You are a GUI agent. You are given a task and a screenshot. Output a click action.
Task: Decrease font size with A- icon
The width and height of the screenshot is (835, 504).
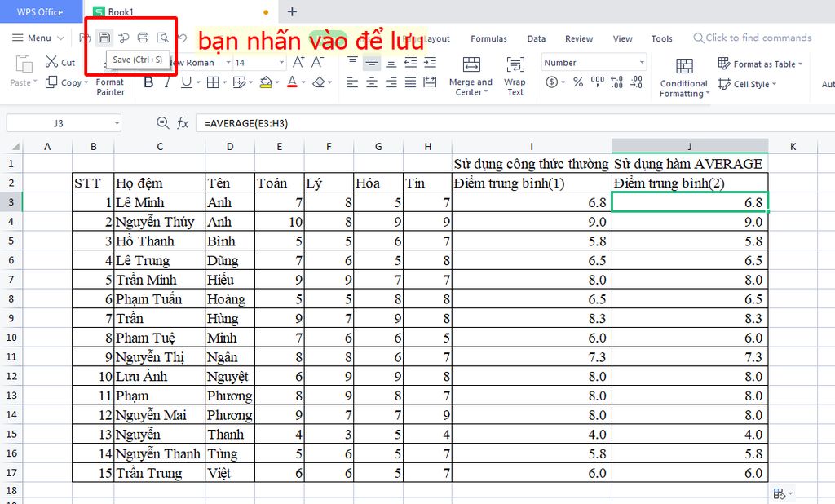[318, 62]
